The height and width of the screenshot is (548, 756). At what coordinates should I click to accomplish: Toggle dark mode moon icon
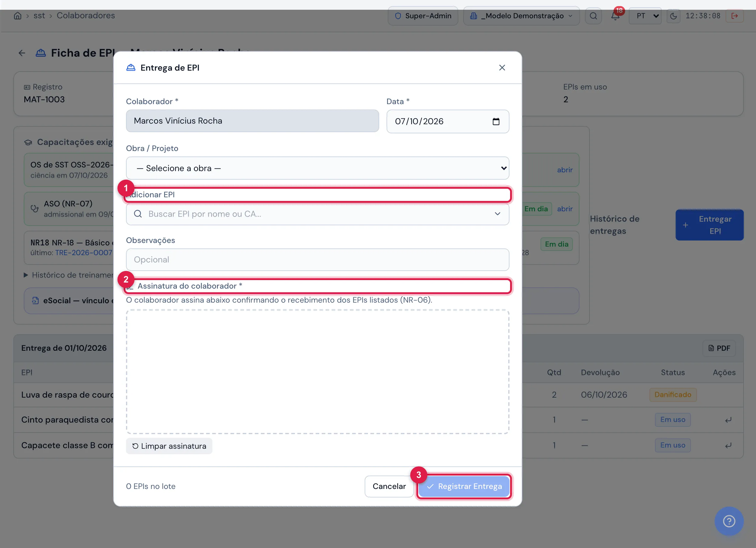click(x=673, y=16)
